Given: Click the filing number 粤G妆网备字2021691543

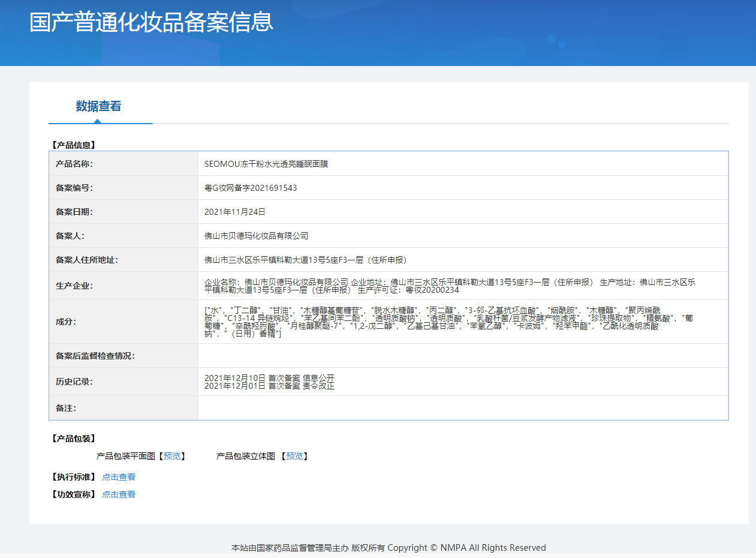Looking at the screenshot, I should [251, 188].
